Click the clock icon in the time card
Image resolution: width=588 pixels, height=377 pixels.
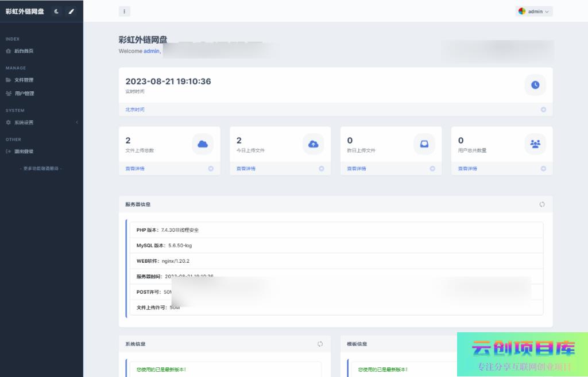coord(535,85)
